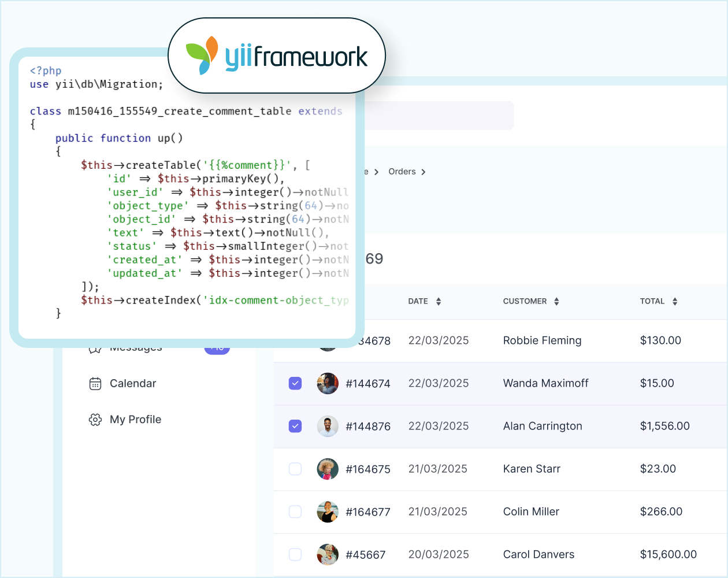Select customer name Colin Miller

531,512
